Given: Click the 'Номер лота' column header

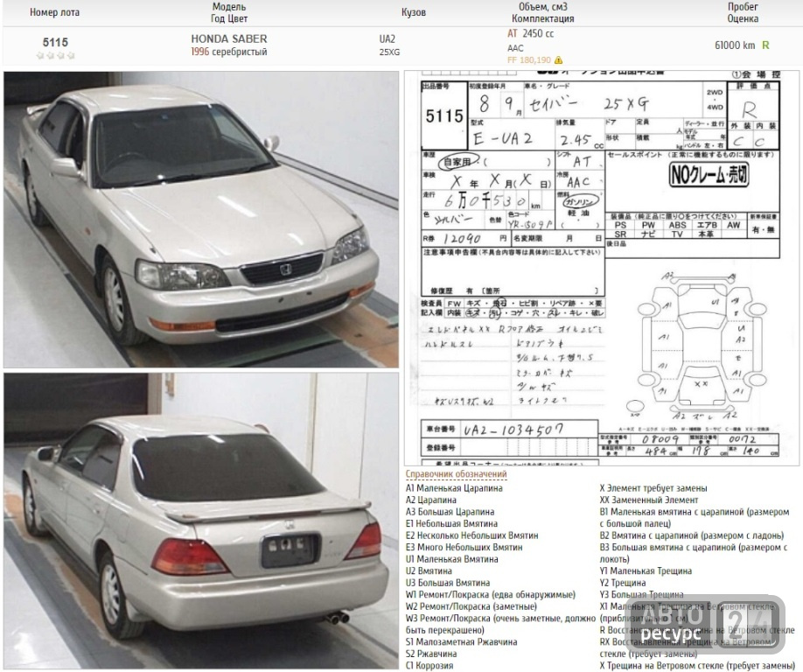Looking at the screenshot, I should [55, 12].
